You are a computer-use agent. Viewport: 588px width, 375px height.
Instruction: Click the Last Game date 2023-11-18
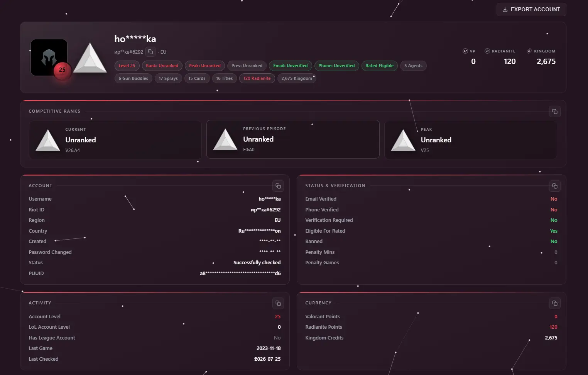click(x=269, y=348)
